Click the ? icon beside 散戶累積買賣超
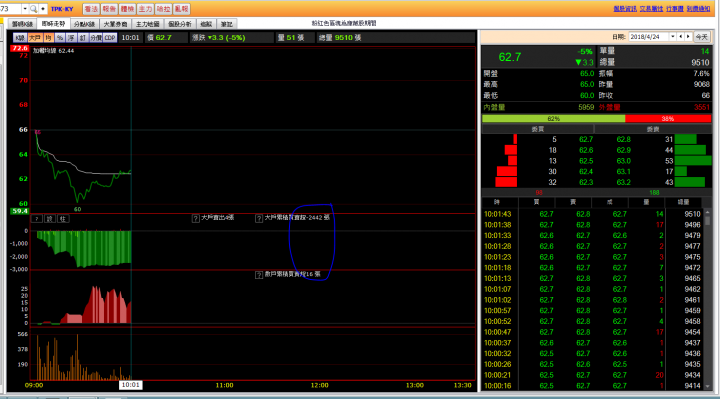Screen dimensions: 720x399 259,275
